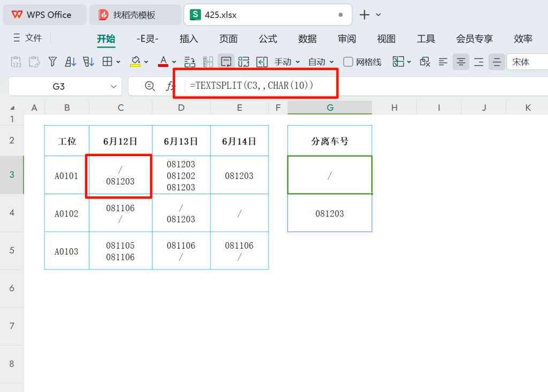Open the font color dropdown arrow
The height and width of the screenshot is (392, 548).
174,62
